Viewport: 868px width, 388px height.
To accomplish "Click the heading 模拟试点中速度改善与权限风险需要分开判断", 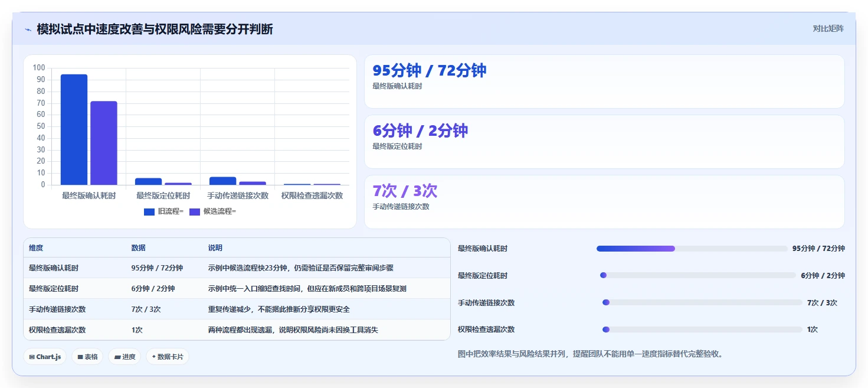I will point(155,29).
